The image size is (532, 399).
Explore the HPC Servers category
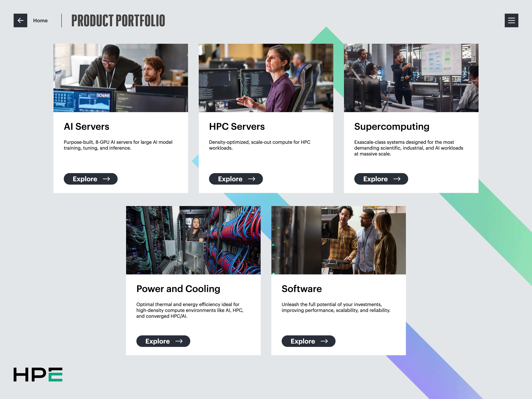pyautogui.click(x=236, y=179)
